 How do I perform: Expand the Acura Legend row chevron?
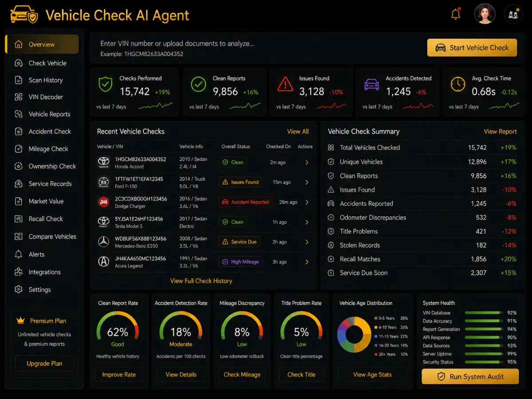307,262
